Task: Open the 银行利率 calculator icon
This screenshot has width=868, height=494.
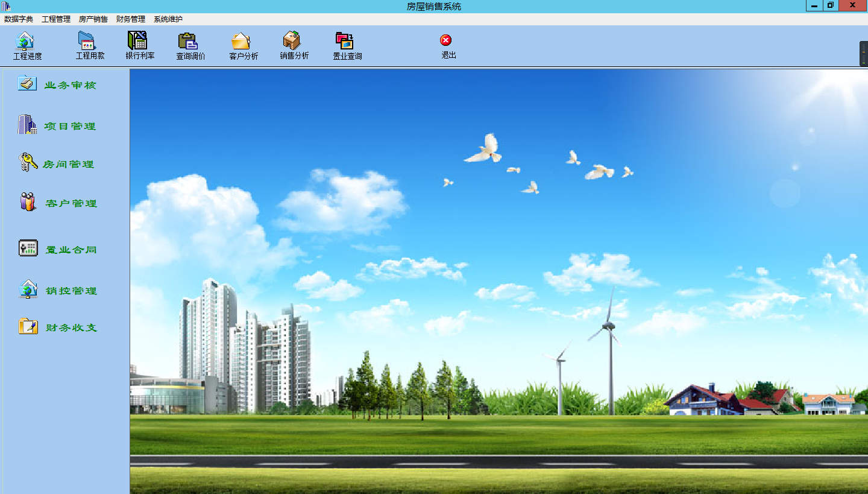Action: 137,40
